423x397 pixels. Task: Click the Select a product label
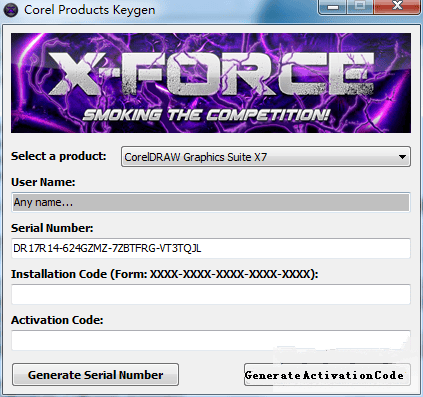pos(59,156)
